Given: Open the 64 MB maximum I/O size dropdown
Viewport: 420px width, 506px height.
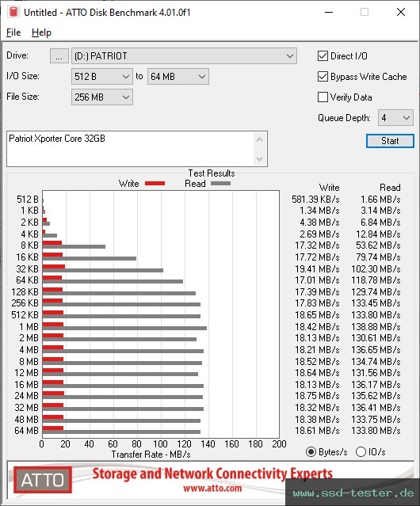Looking at the screenshot, I should tap(178, 77).
